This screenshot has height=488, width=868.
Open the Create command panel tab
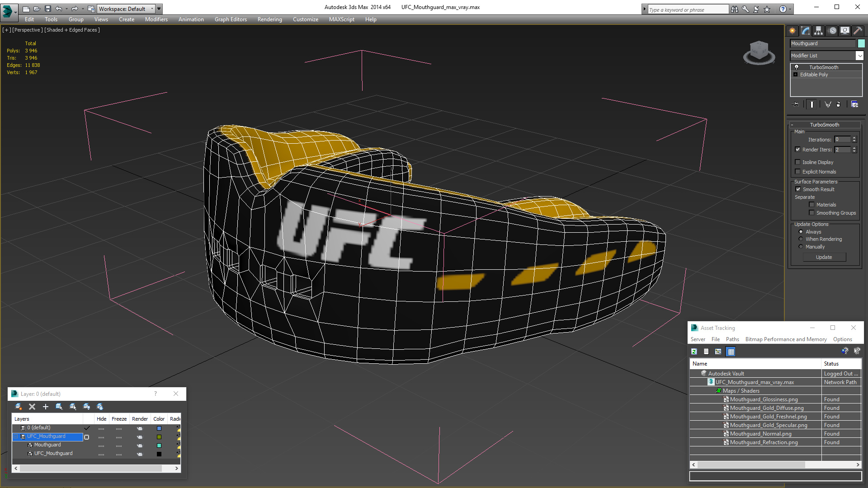tap(793, 31)
